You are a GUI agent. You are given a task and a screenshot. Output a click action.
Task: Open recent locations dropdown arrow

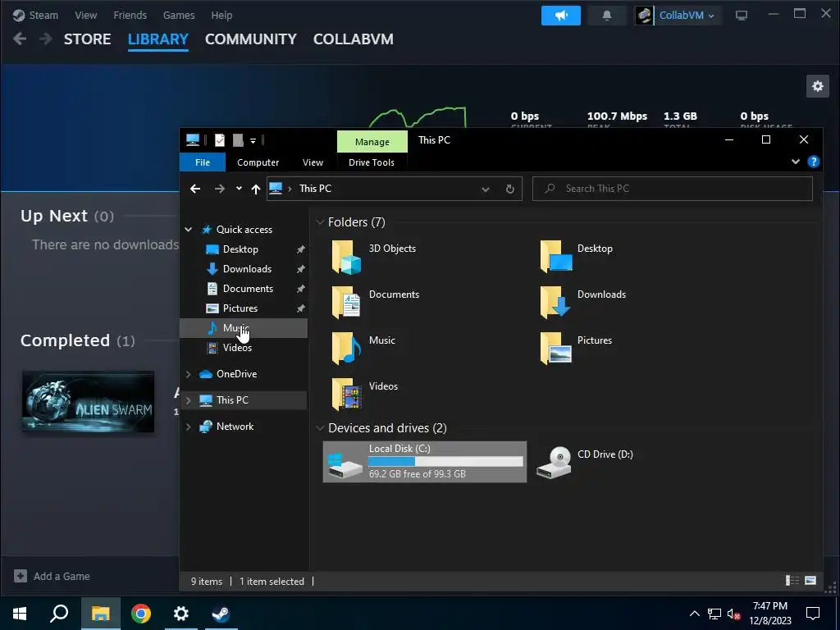239,189
